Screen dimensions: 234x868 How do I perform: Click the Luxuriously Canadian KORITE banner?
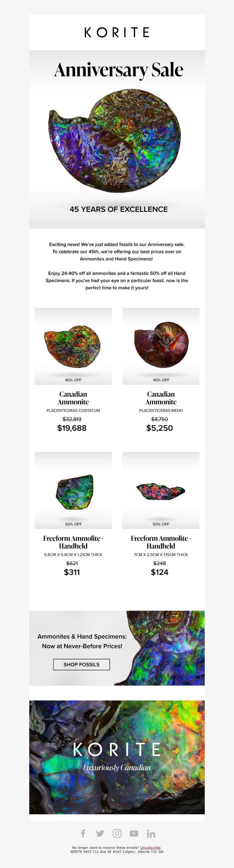pyautogui.click(x=117, y=757)
